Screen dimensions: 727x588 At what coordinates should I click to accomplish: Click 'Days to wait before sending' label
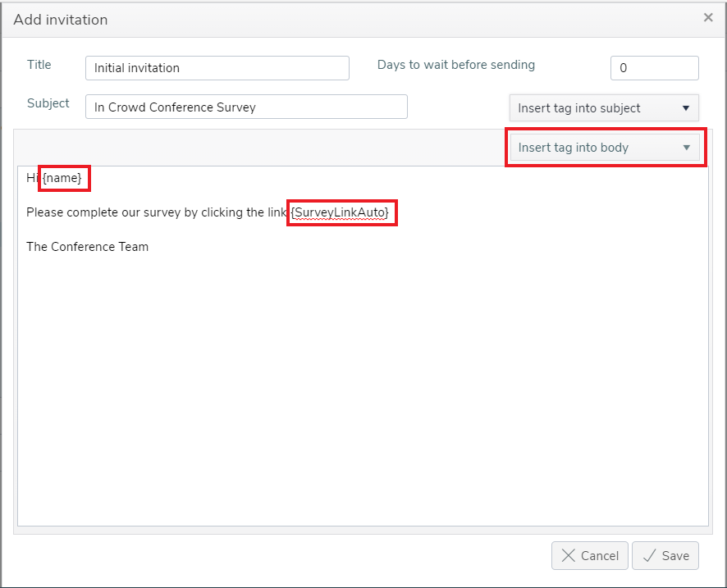pyautogui.click(x=455, y=65)
